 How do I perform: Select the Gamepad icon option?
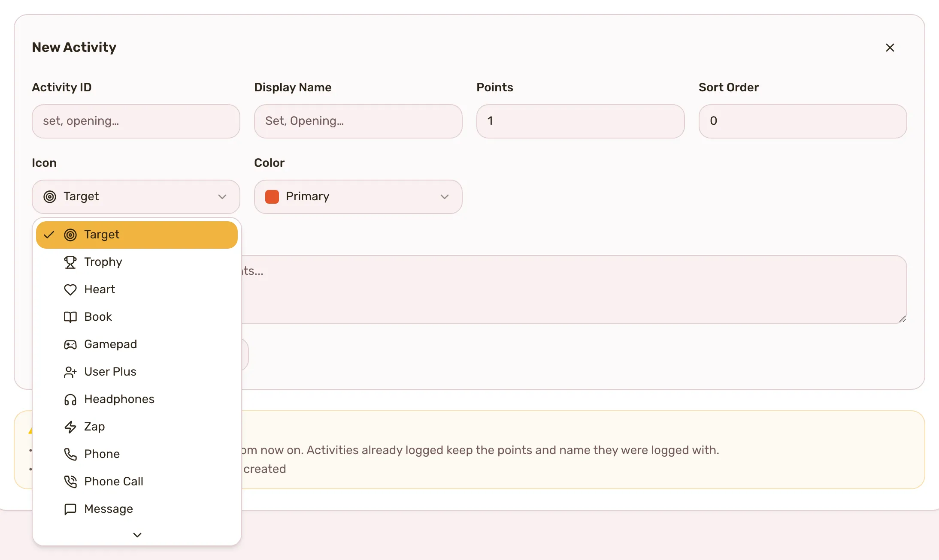click(x=136, y=344)
